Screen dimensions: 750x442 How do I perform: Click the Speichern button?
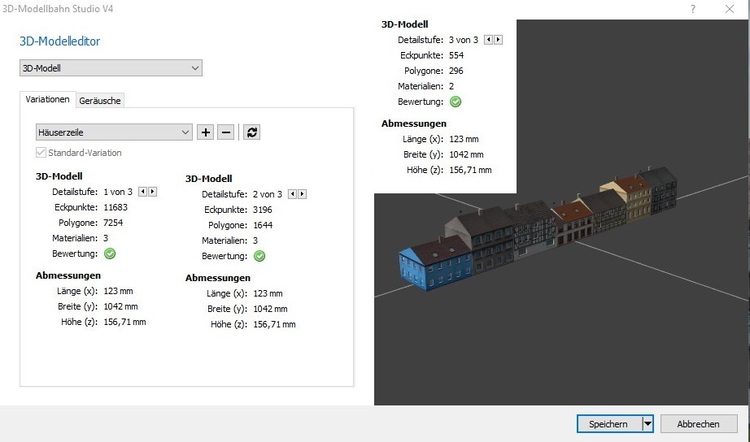[608, 424]
